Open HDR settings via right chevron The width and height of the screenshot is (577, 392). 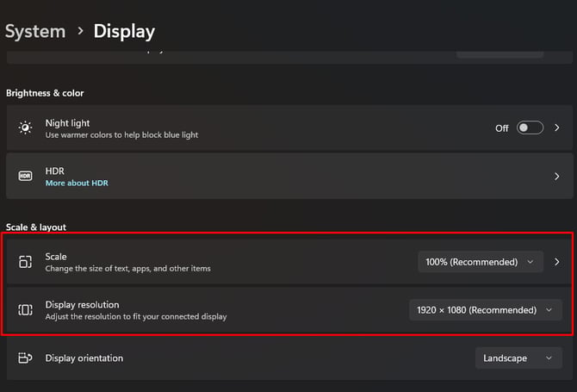coord(556,177)
